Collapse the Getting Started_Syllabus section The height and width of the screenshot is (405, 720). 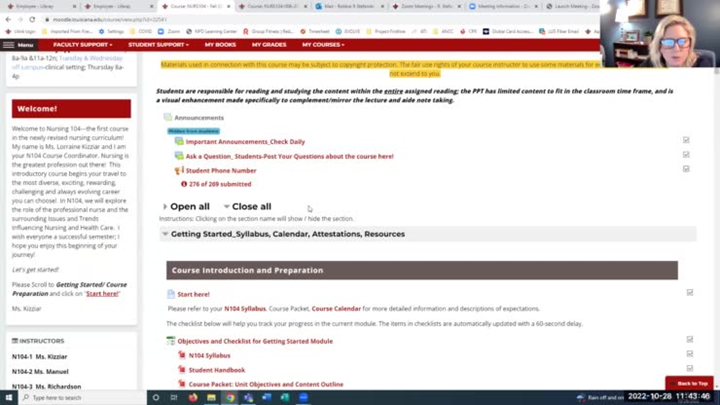point(165,234)
